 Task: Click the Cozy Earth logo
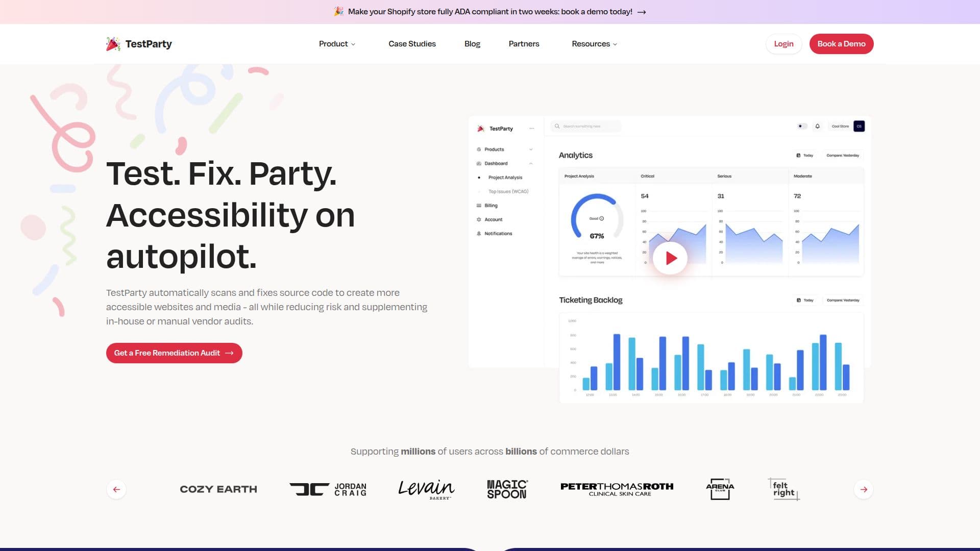218,489
